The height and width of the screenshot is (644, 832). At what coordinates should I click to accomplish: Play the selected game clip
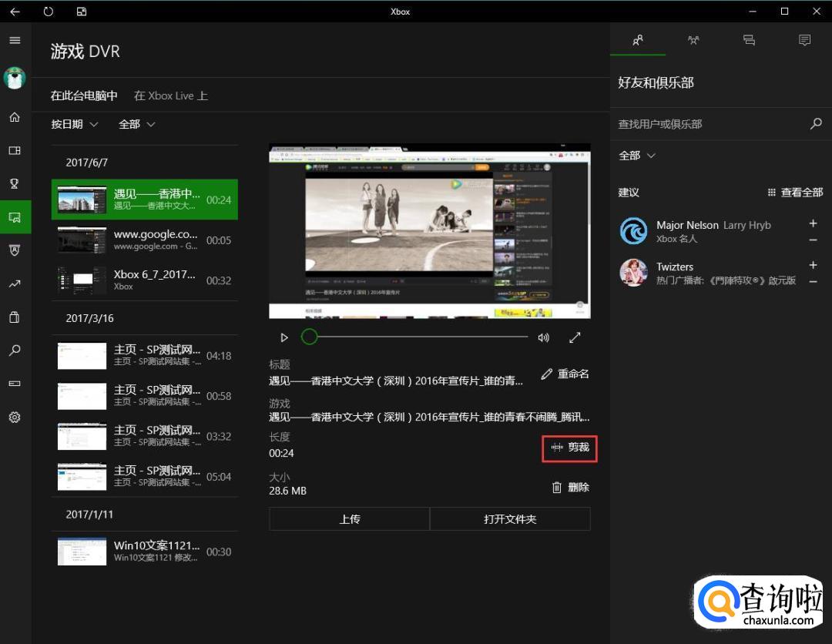coord(284,337)
